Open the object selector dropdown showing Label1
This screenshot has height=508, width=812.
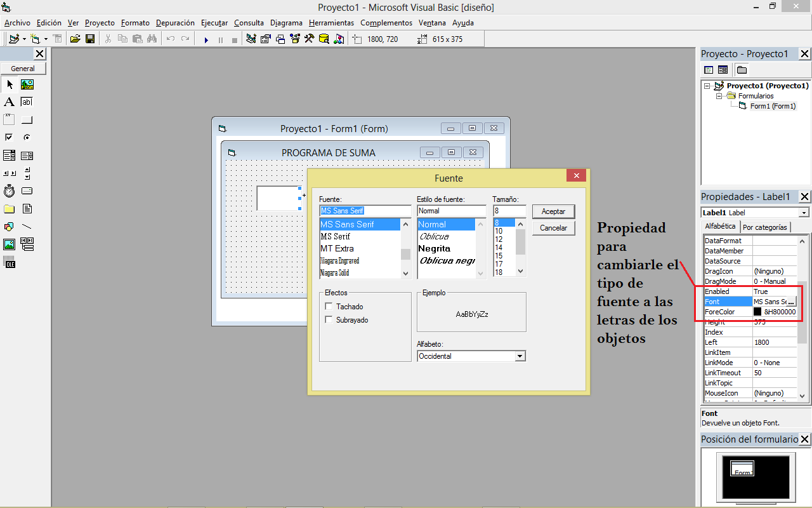[804, 212]
